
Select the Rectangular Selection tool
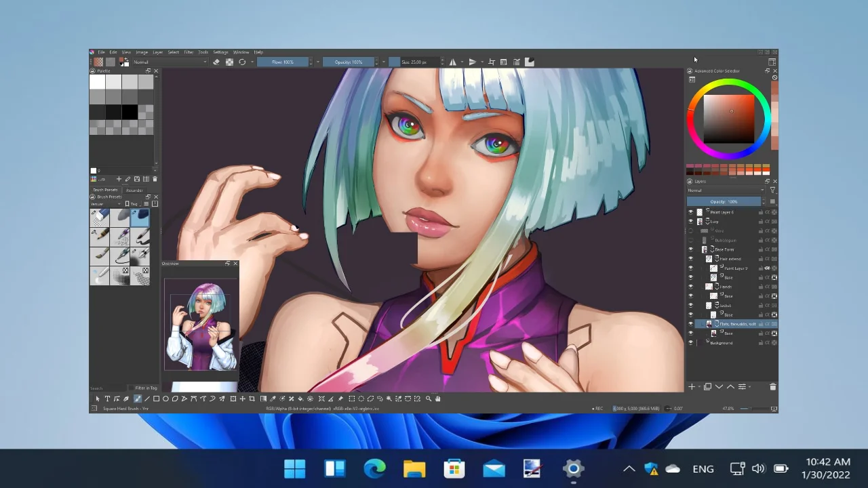pos(351,399)
